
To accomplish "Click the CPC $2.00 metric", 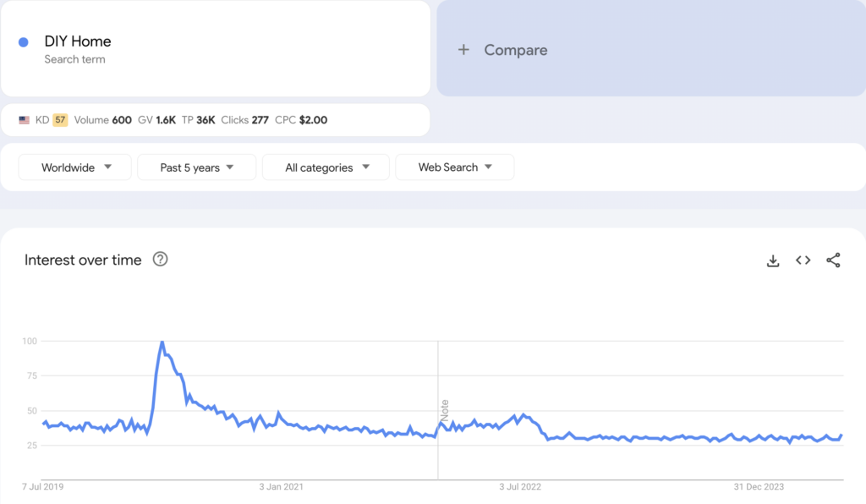I will (301, 120).
